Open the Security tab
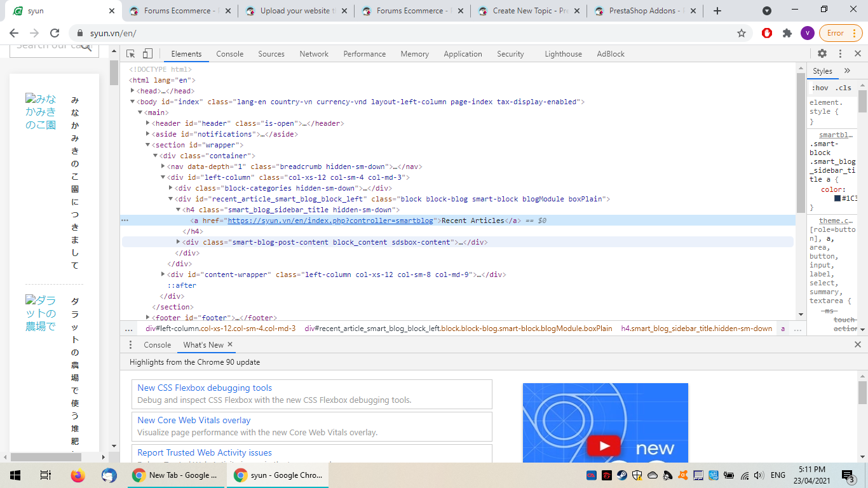The image size is (868, 488). click(x=510, y=54)
